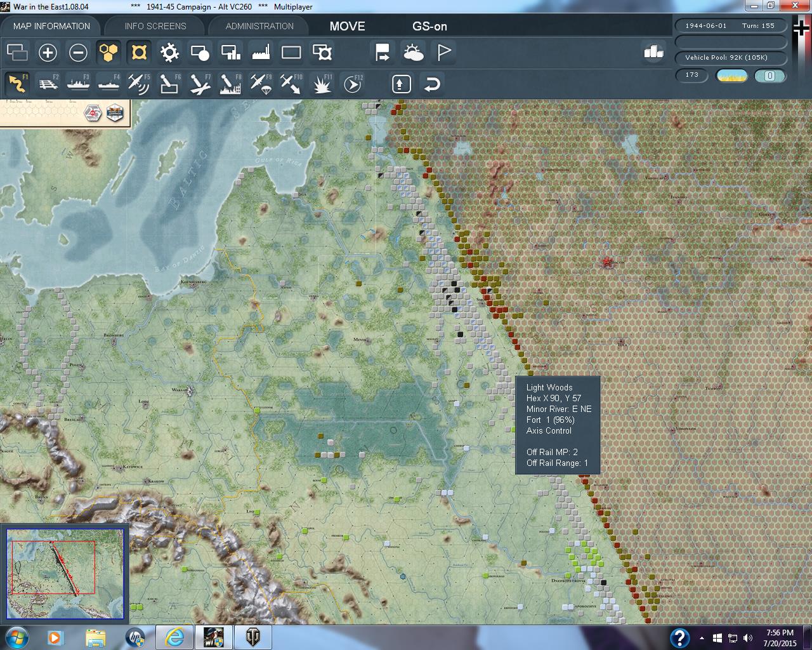Toggle the rectangle-with-gear map overlay
This screenshot has height=650, width=812.
(x=322, y=52)
